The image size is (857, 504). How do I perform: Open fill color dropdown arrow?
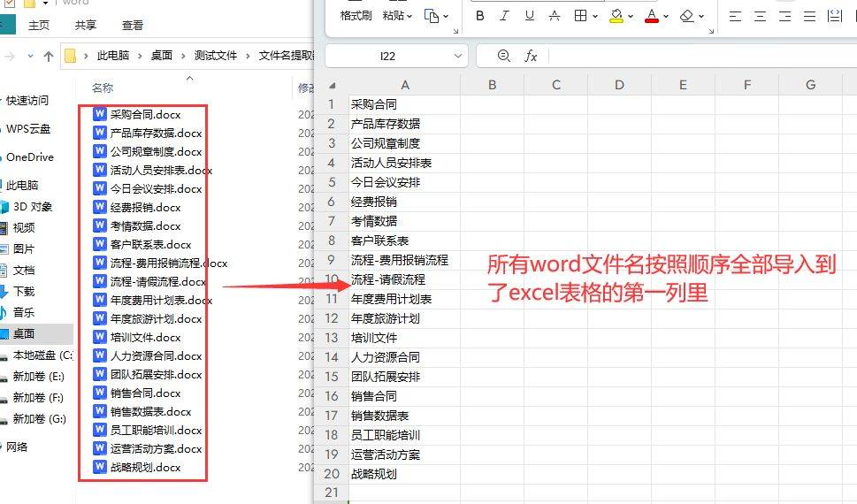[631, 17]
